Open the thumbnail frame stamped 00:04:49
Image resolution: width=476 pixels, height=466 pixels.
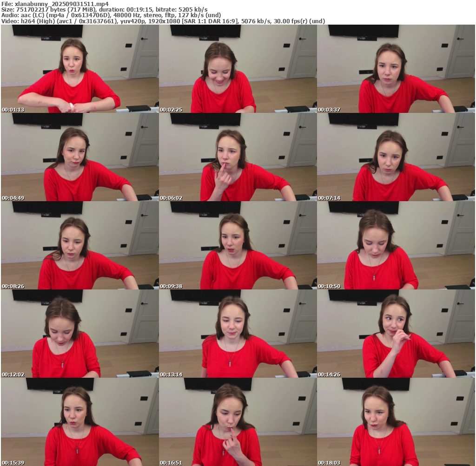80,157
